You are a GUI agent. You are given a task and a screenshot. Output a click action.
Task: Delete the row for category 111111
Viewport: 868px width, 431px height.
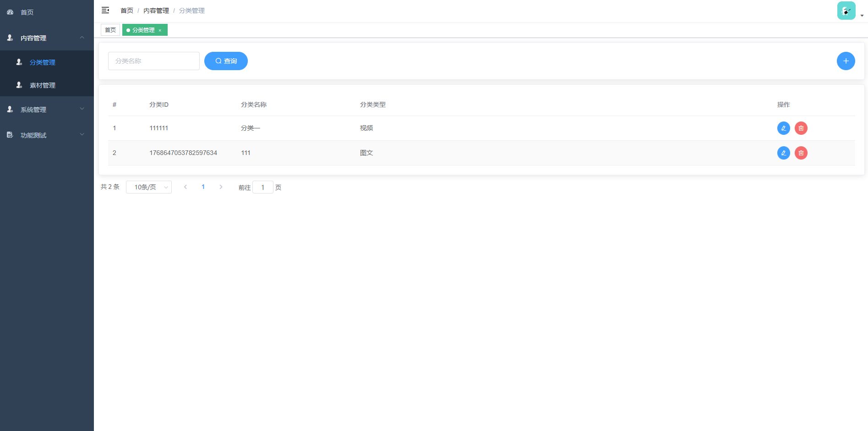coord(801,128)
